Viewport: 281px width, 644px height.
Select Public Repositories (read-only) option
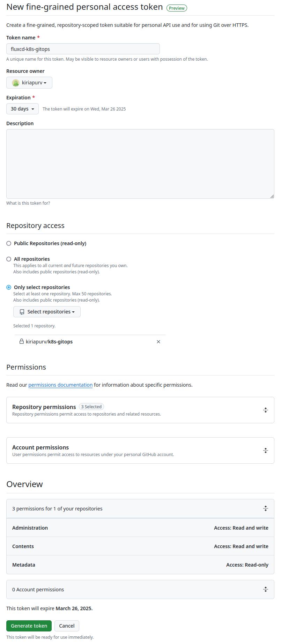(9, 243)
